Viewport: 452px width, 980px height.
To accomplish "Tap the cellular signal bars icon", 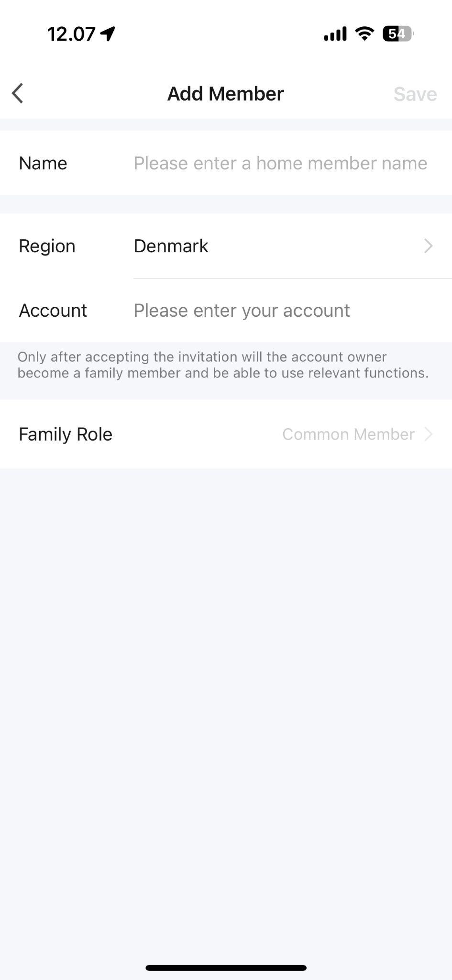I will [335, 34].
